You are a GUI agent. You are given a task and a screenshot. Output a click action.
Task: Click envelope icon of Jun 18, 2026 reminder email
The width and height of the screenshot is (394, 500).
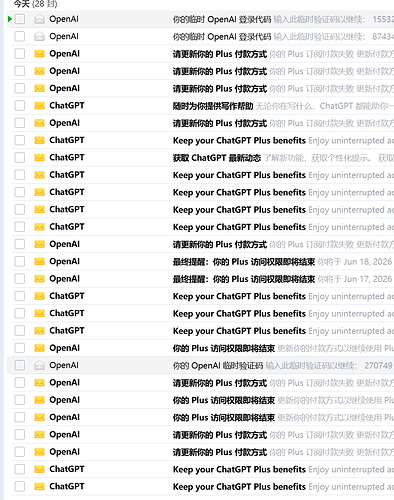point(39,262)
